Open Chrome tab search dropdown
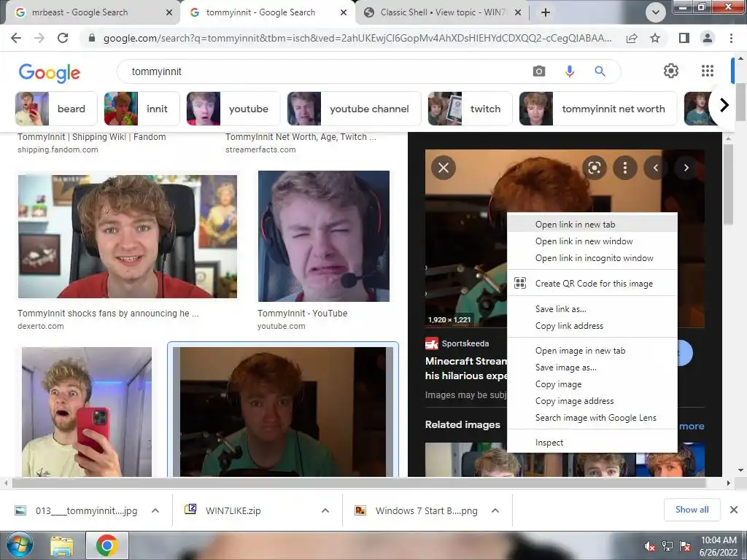Image resolution: width=747 pixels, height=560 pixels. tap(656, 12)
